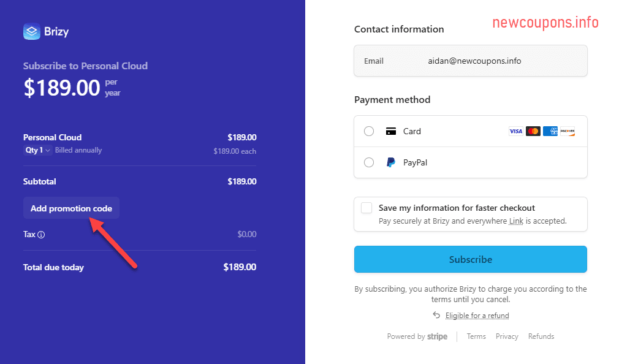619x364 pixels.
Task: Select the Card payment radio button
Action: 368,131
